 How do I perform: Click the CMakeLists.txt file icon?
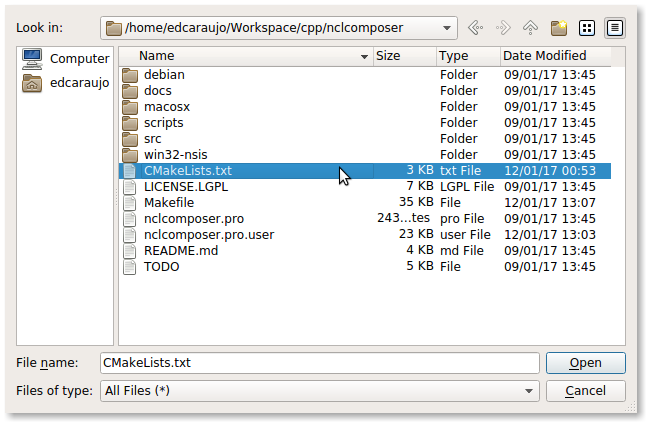(130, 171)
